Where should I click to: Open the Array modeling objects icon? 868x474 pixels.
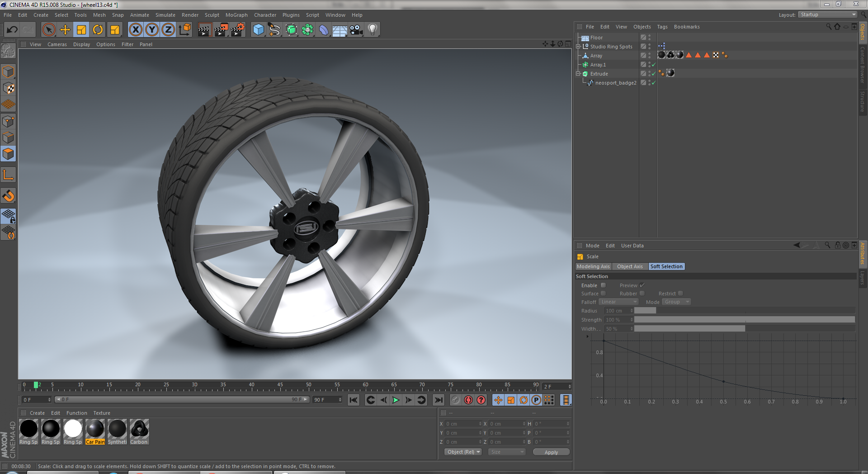(x=307, y=30)
